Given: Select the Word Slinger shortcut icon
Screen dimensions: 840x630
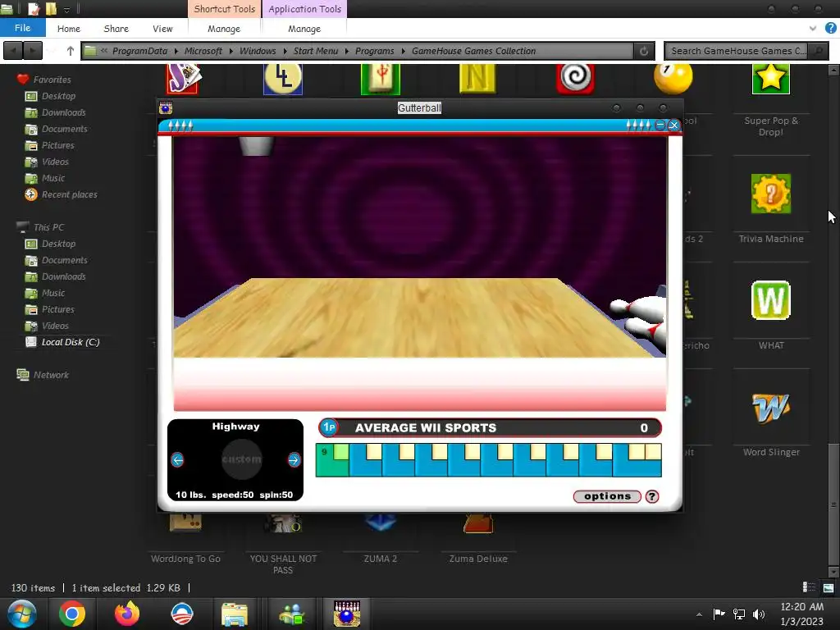Looking at the screenshot, I should tap(770, 408).
